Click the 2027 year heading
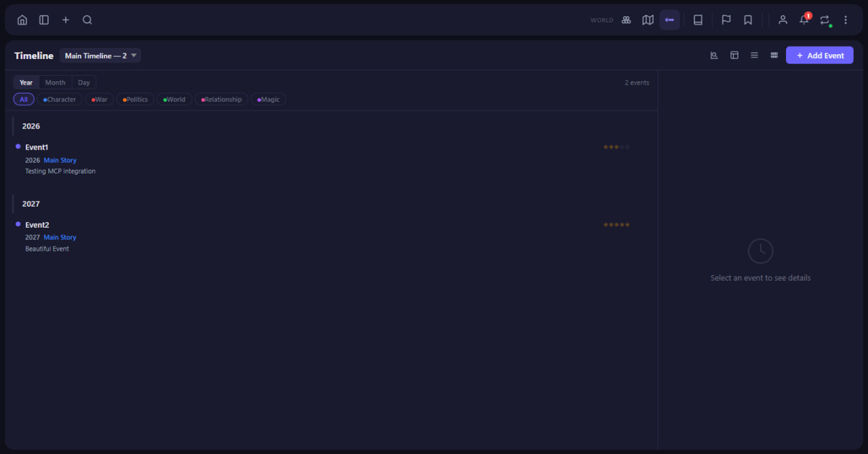The image size is (868, 454). point(31,204)
